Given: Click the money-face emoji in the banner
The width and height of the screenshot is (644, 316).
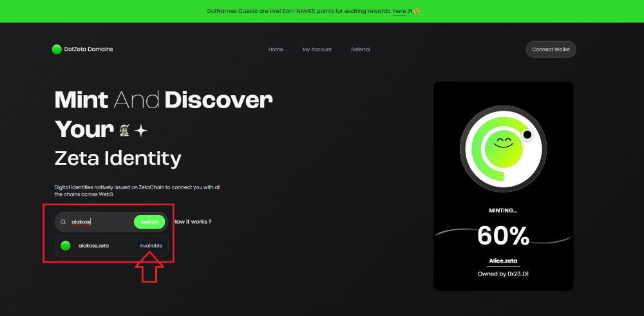Looking at the screenshot, I should tap(417, 12).
